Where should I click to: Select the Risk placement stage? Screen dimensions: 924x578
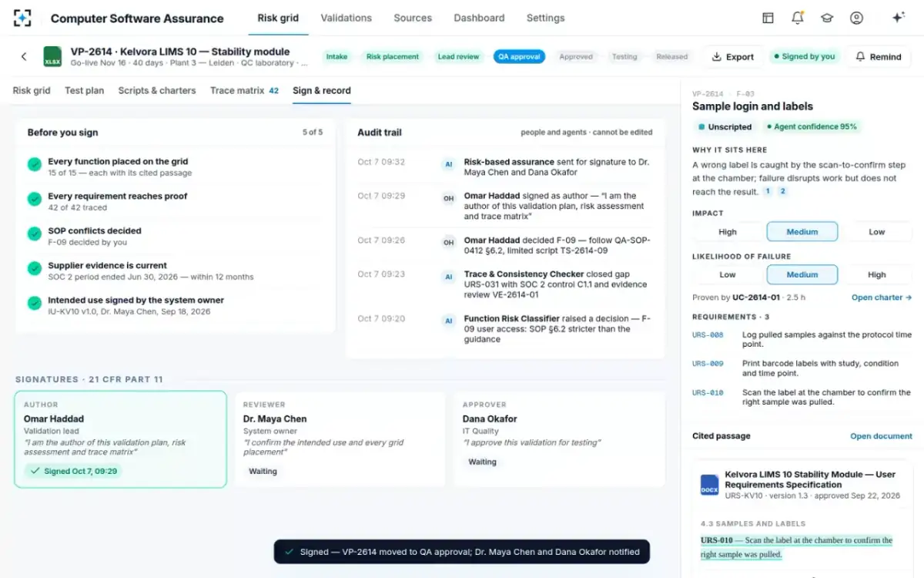click(393, 56)
